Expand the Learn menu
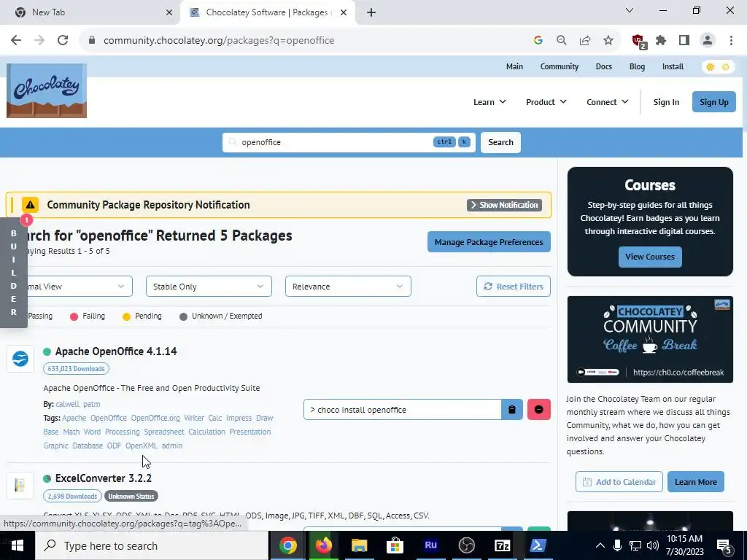 point(489,102)
